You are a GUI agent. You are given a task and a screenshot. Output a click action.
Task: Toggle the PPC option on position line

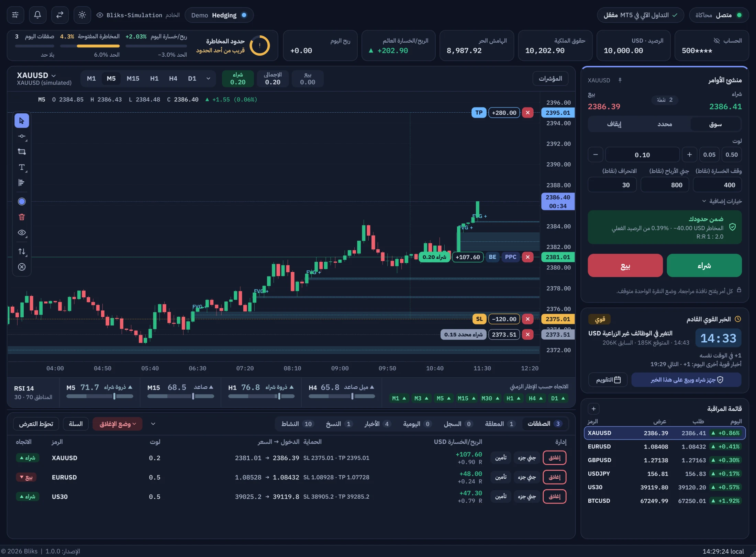[x=510, y=257]
